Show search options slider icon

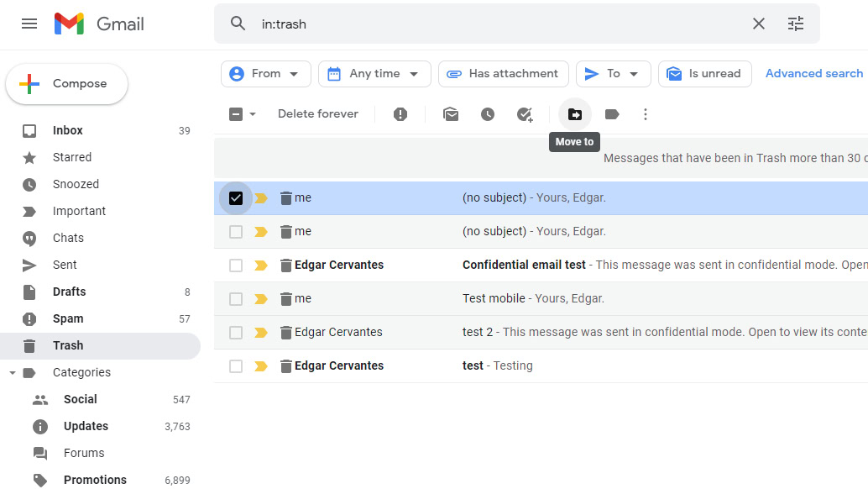point(796,24)
